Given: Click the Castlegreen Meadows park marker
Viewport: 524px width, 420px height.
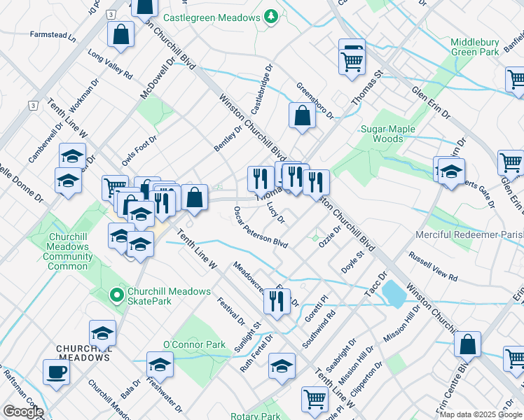Looking at the screenshot, I should 271,17.
